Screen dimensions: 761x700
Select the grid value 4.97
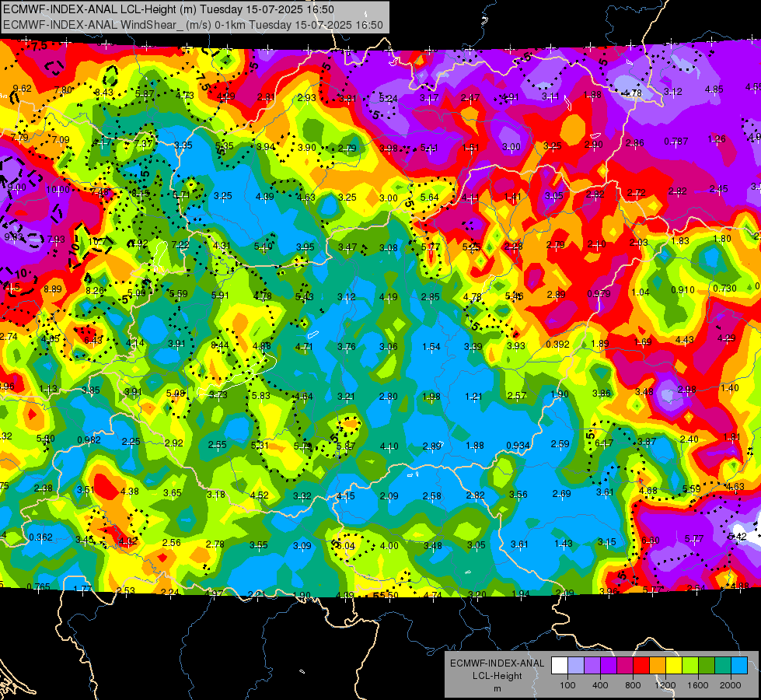click(x=214, y=593)
